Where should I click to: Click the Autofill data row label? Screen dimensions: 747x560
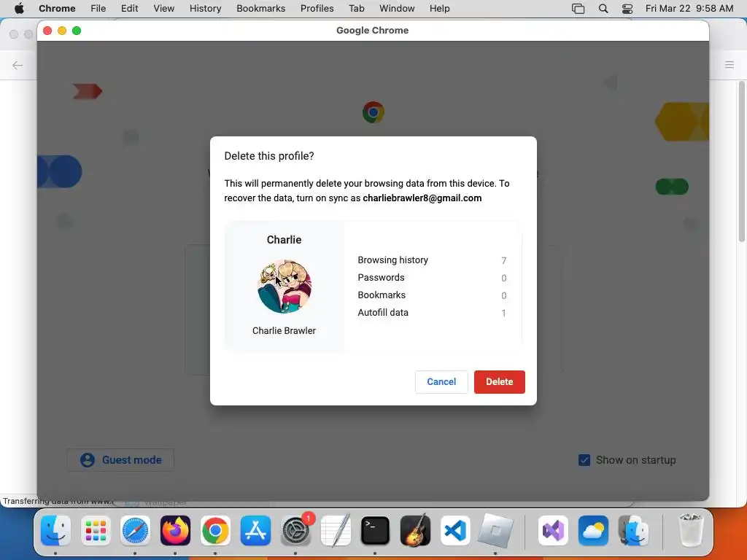[383, 313]
